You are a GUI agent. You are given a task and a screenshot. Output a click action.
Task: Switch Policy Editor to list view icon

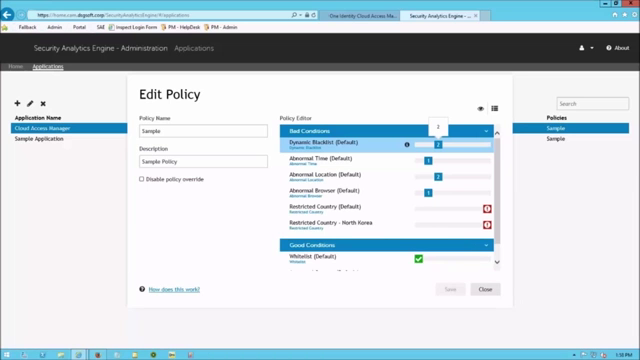coord(495,109)
